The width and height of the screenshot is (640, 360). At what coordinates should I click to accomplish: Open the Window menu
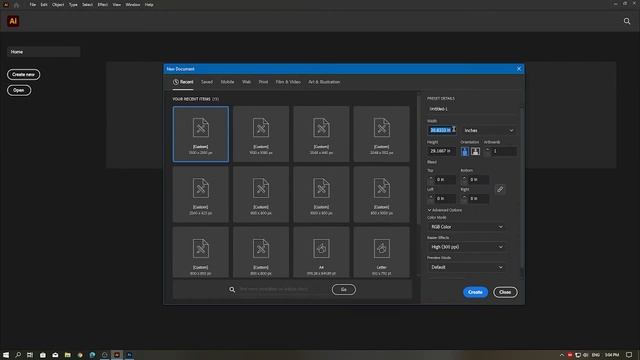pos(133,4)
